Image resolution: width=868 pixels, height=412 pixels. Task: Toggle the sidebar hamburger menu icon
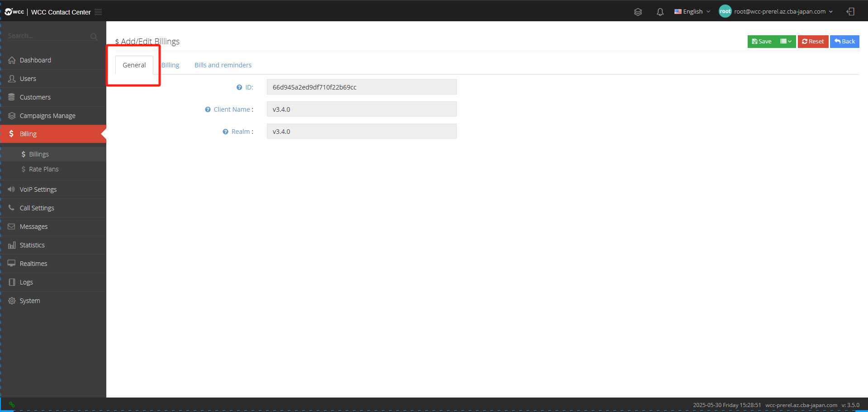click(98, 12)
